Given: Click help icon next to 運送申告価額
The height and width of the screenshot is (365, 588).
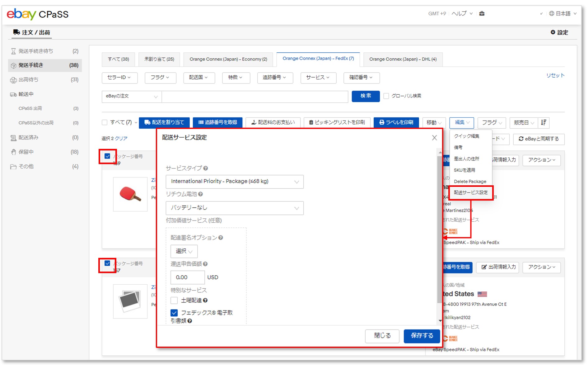Looking at the screenshot, I should [205, 264].
